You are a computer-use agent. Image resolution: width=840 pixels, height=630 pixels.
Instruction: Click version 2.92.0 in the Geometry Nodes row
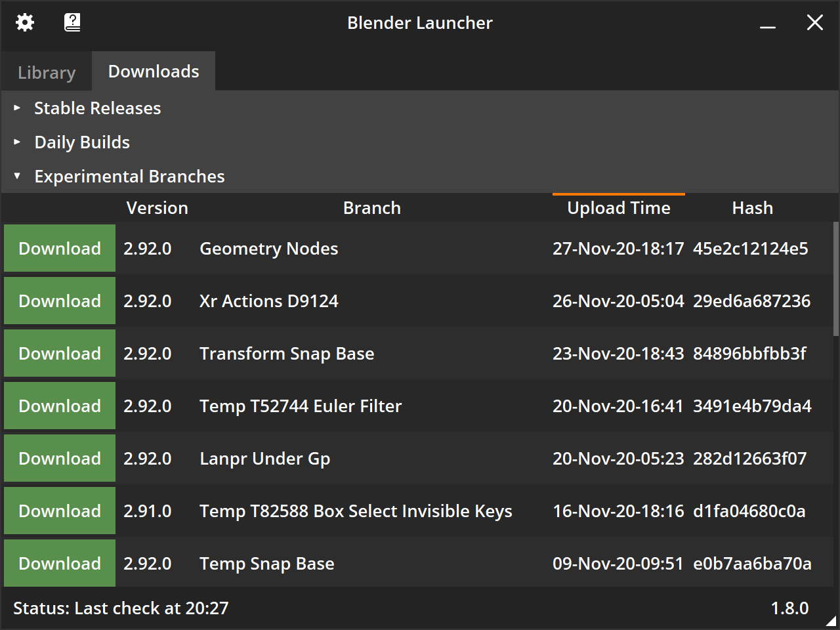148,249
